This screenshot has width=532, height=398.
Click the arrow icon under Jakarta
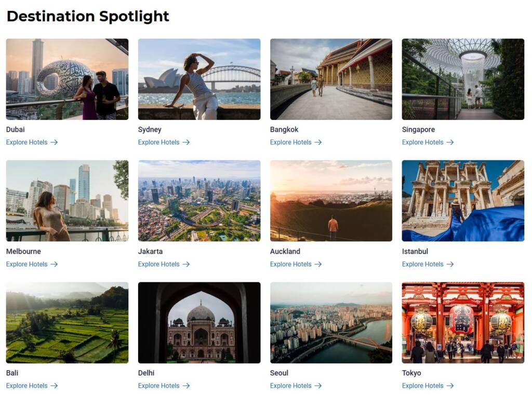(186, 264)
